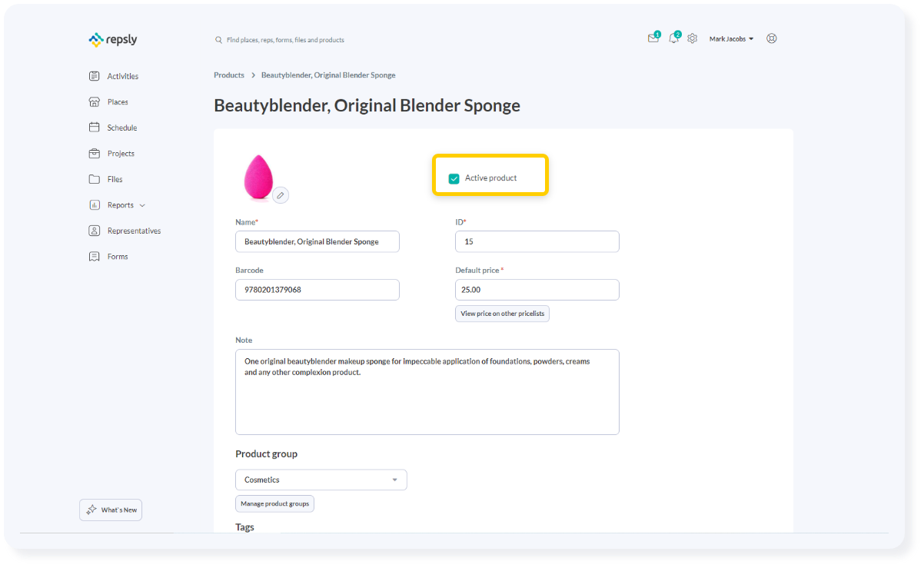Click the Schedule calendar icon
The image size is (924, 568).
point(95,128)
